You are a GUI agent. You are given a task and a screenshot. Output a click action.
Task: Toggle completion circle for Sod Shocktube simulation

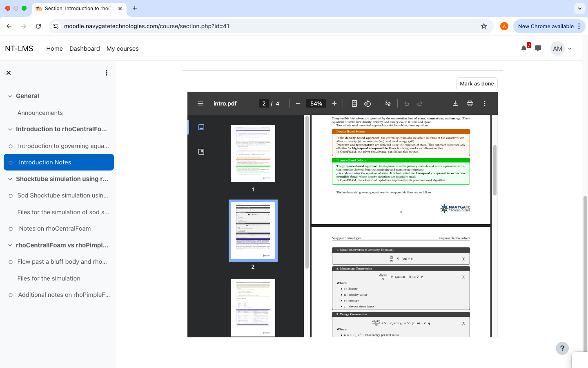pyautogui.click(x=11, y=196)
